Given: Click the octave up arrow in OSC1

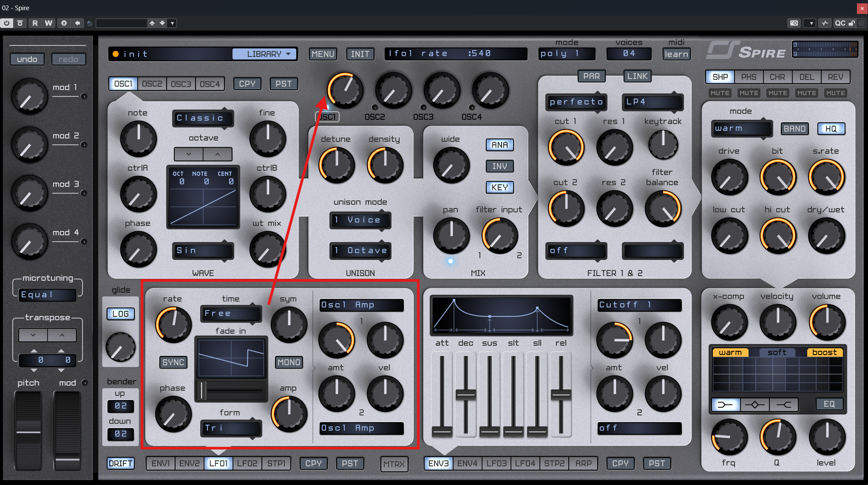Looking at the screenshot, I should point(218,154).
